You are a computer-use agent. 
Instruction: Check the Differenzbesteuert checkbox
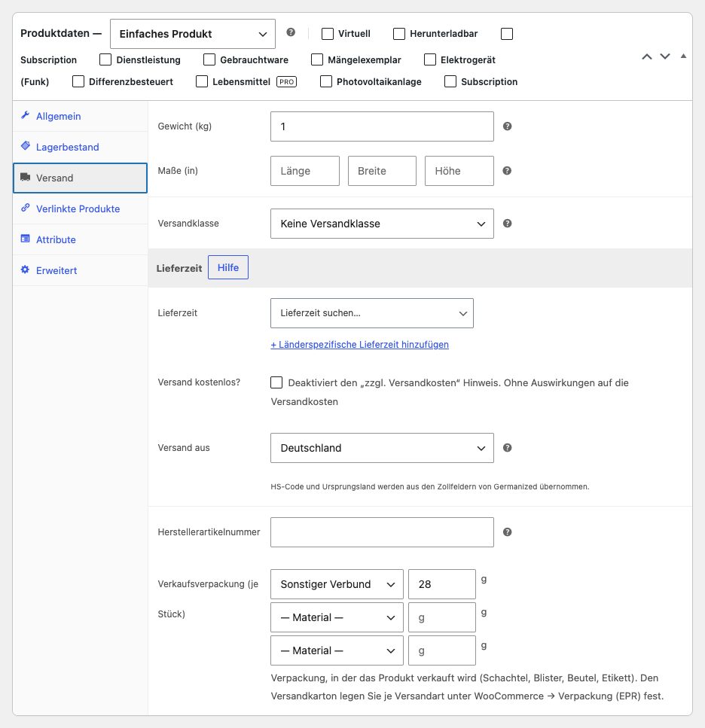pyautogui.click(x=78, y=82)
